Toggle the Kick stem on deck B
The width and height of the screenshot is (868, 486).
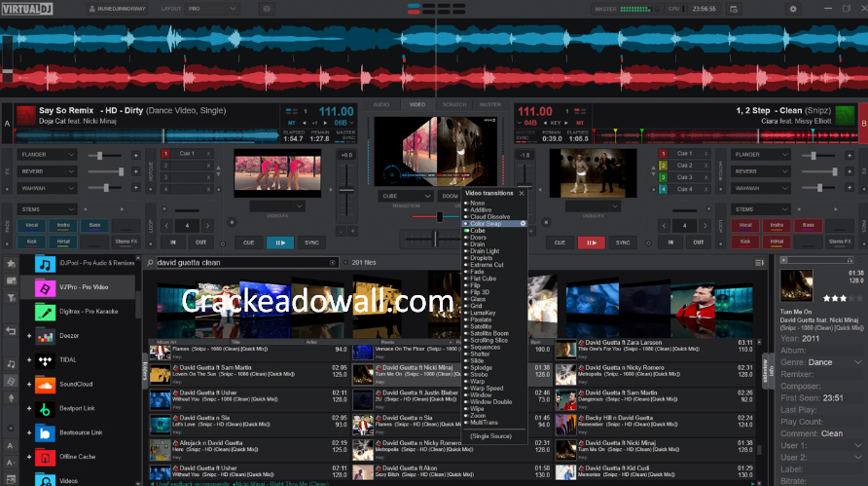[745, 242]
